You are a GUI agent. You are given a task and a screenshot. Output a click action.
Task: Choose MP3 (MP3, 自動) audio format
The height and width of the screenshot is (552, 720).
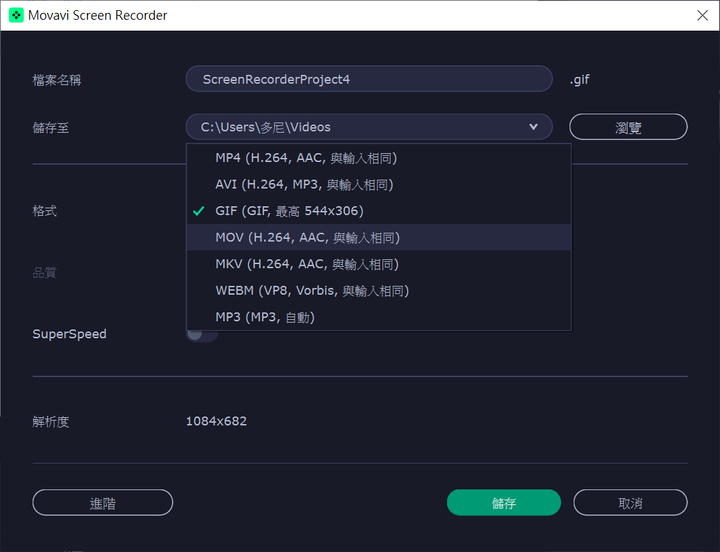click(379, 317)
